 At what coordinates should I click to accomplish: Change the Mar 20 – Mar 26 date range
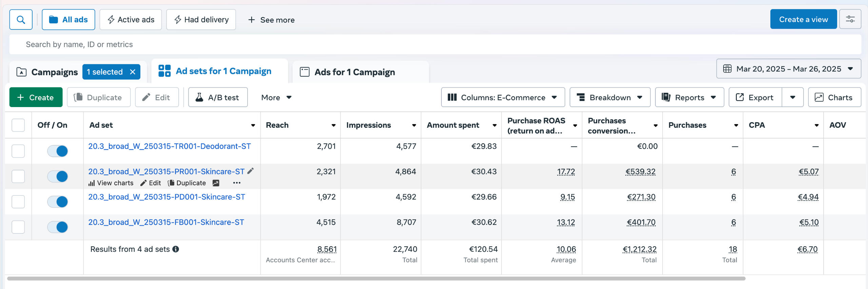[788, 69]
